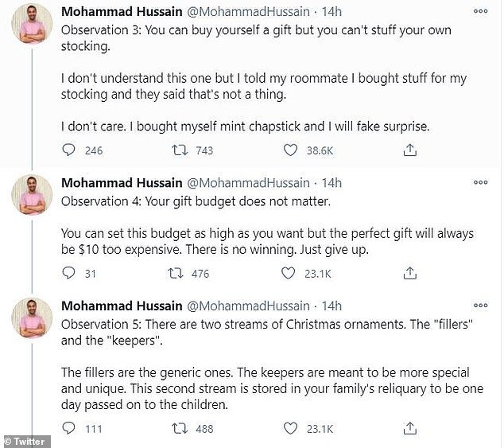Screen dimensions: 504x448
Task: Click the profile avatar beside Observation 5 tweet
Action: click(32, 318)
